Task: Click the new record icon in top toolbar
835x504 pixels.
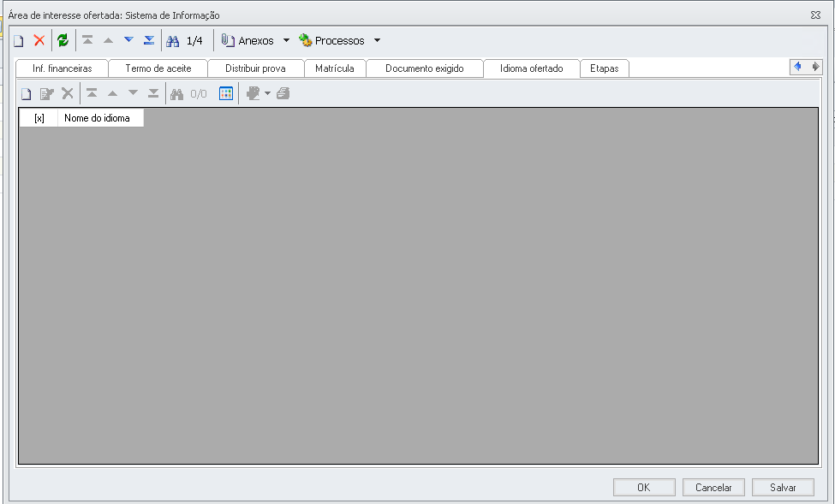Action: 19,40
